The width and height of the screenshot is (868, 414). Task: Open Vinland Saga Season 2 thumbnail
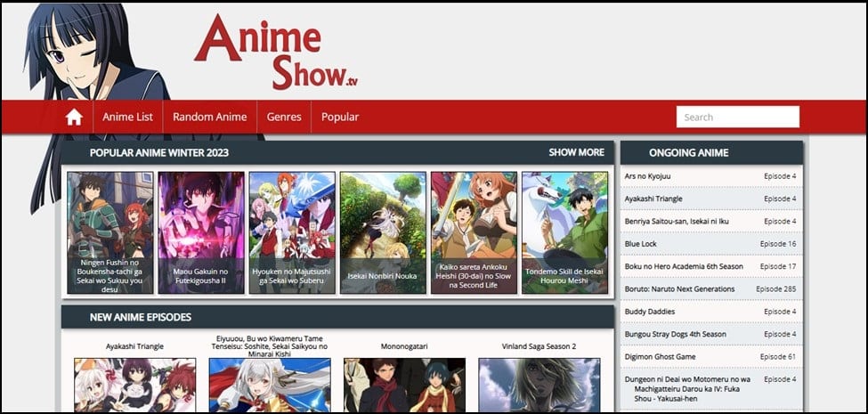point(539,384)
